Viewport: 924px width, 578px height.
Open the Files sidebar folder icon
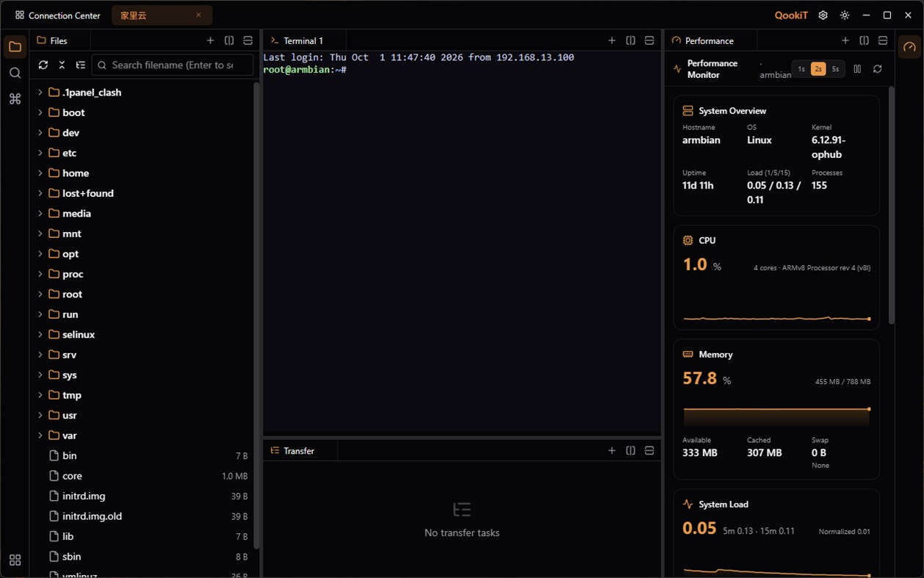click(x=15, y=47)
